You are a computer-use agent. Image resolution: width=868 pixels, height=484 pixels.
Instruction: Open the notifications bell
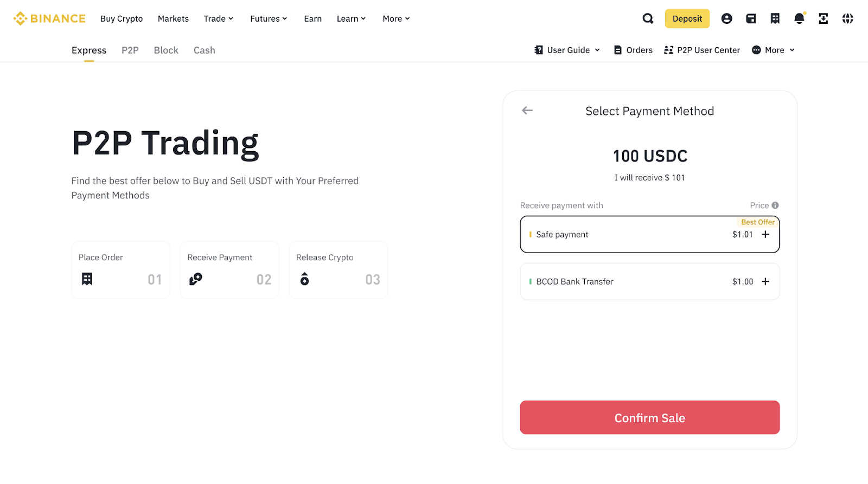[x=799, y=18]
